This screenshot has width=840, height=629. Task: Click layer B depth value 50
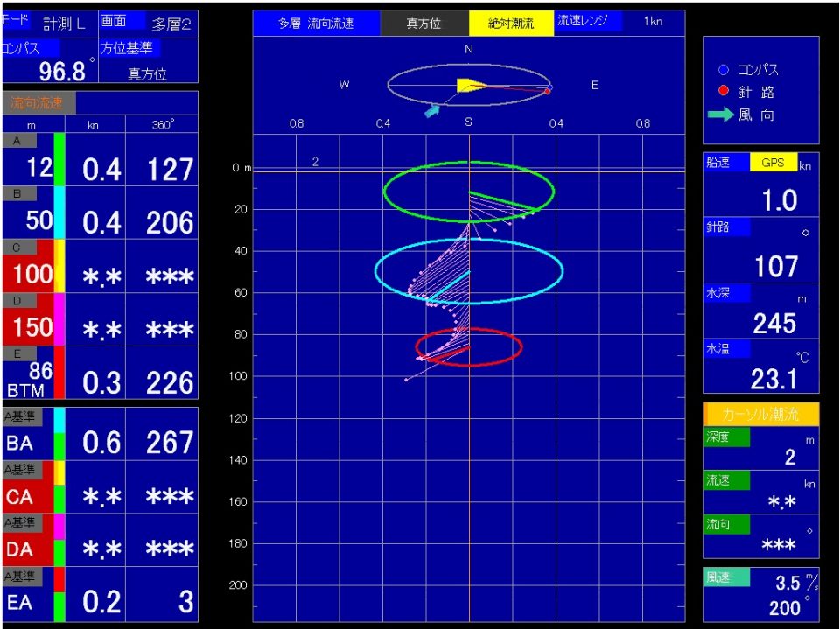39,220
